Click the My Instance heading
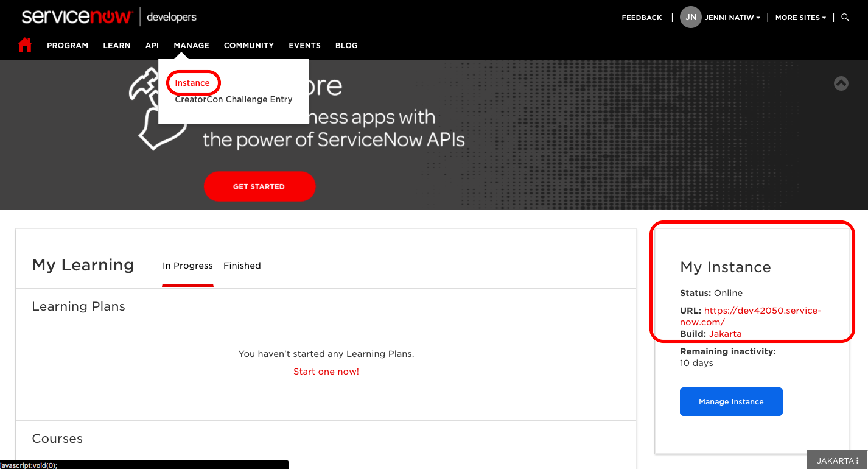The height and width of the screenshot is (469, 868). point(726,267)
